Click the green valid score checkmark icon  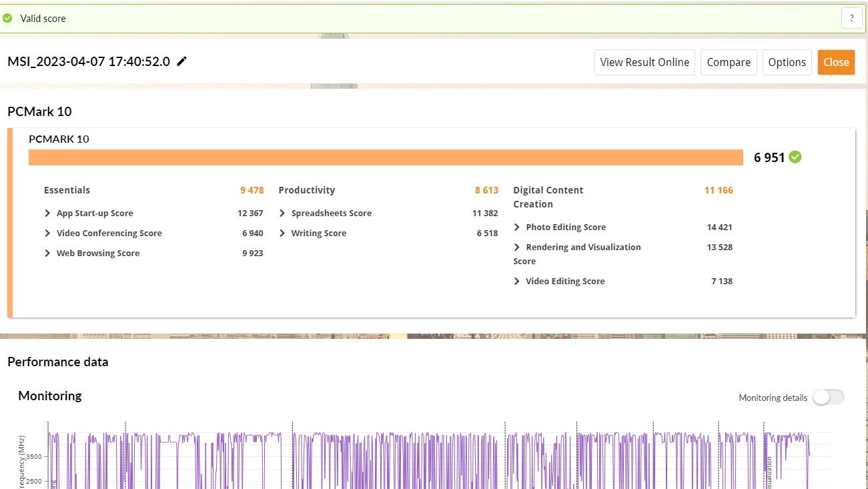coord(7,19)
